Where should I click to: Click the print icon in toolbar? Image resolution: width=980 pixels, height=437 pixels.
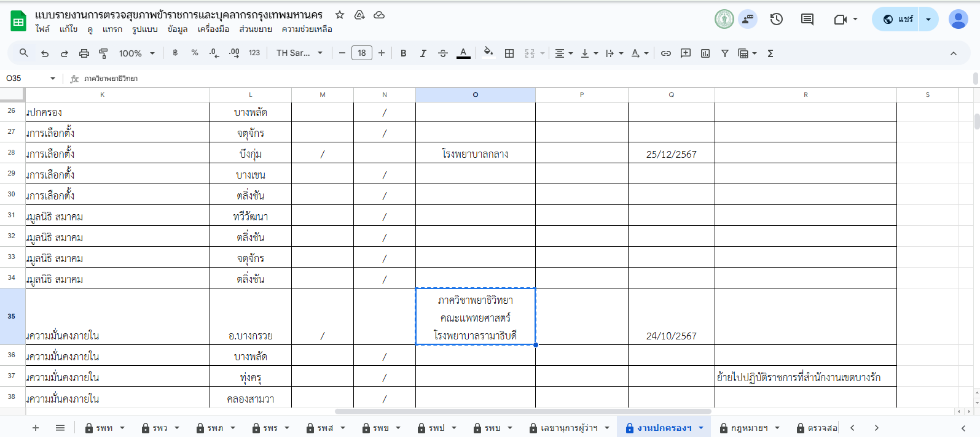[84, 53]
